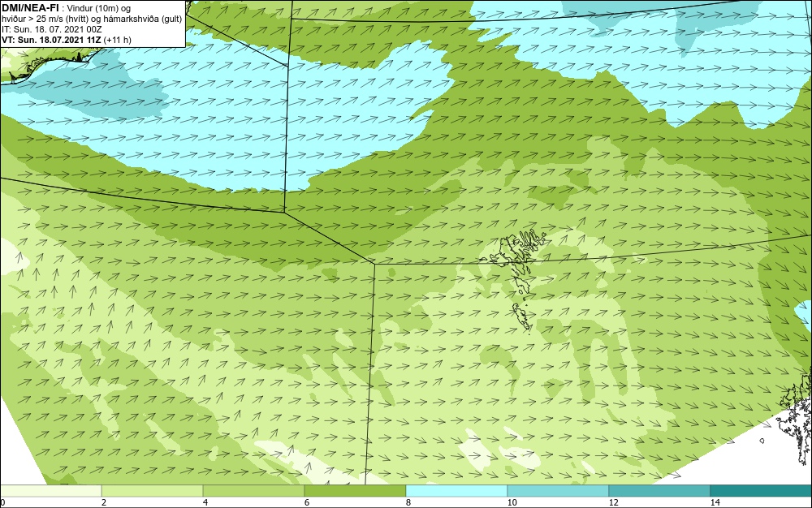The image size is (812, 508).
Task: Click the 'Vindur (10m) og' text
Action: (x=99, y=8)
